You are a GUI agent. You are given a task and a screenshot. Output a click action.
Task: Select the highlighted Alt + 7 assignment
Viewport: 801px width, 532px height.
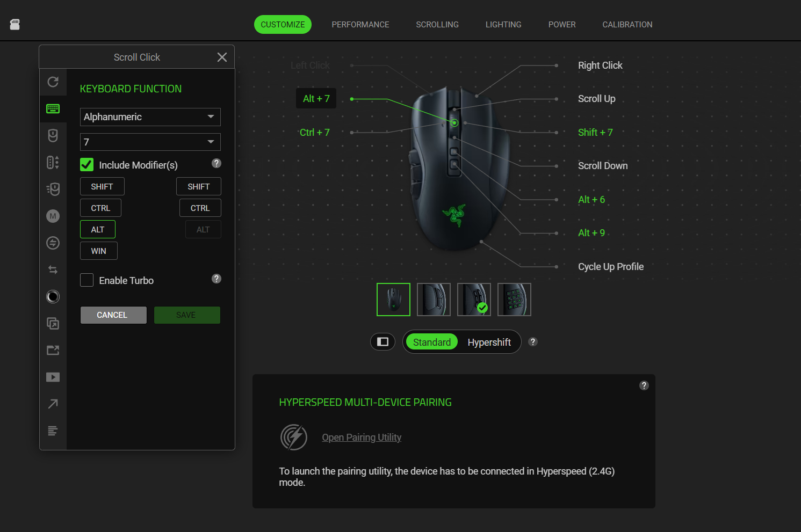point(316,99)
